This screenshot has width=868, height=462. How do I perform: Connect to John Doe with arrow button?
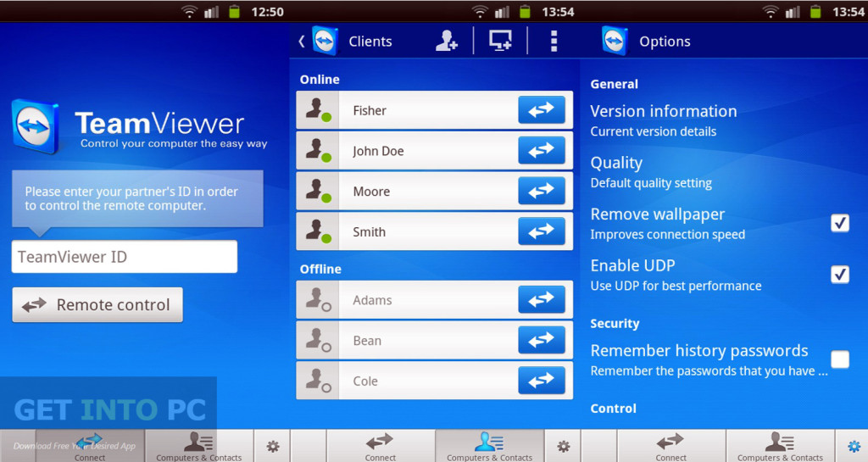click(x=542, y=150)
